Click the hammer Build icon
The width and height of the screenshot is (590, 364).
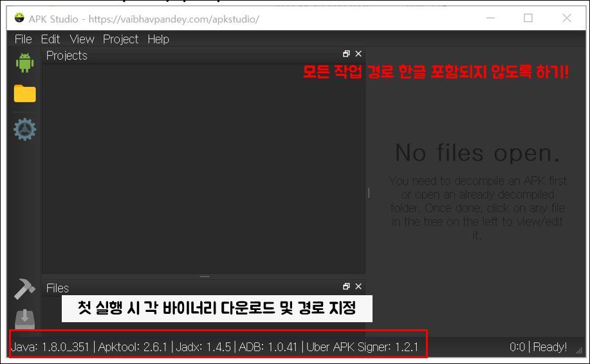(x=25, y=289)
